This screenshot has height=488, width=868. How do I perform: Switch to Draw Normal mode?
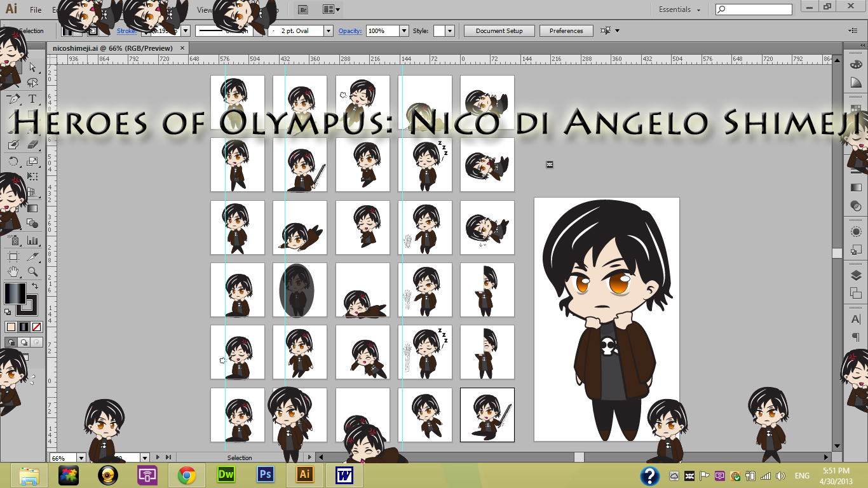click(x=11, y=342)
